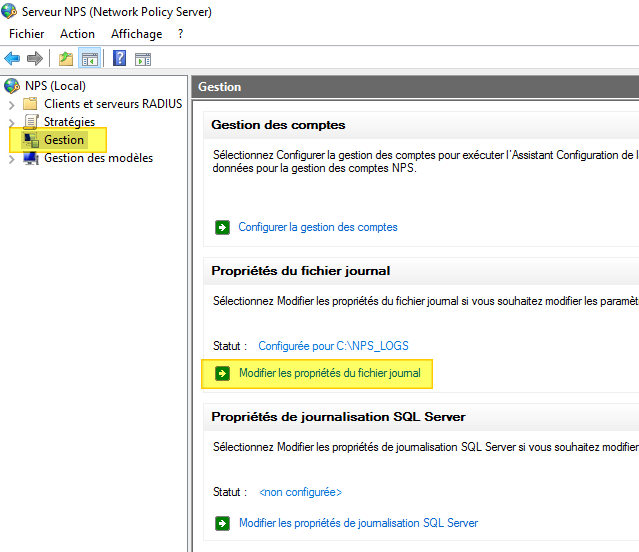This screenshot has height=552, width=639.
Task: Expand the Stratégies tree node
Action: [x=11, y=122]
